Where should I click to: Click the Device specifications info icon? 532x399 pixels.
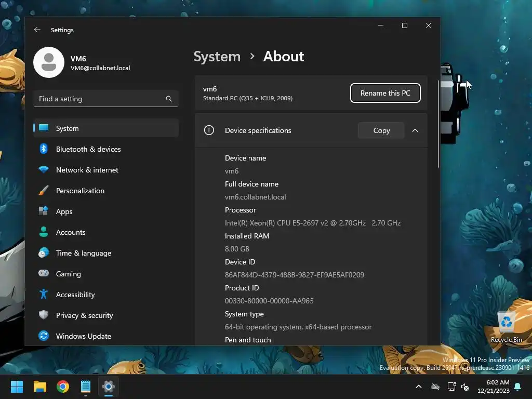tap(209, 130)
